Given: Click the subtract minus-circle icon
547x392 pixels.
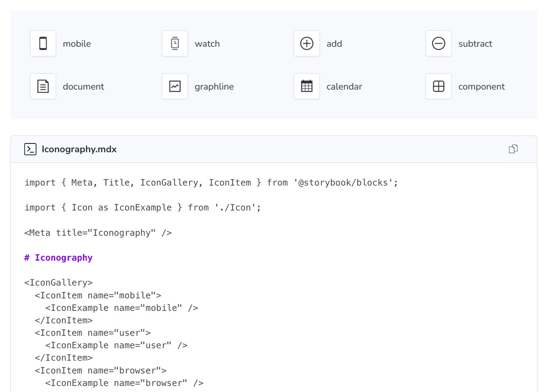Looking at the screenshot, I should 438,44.
